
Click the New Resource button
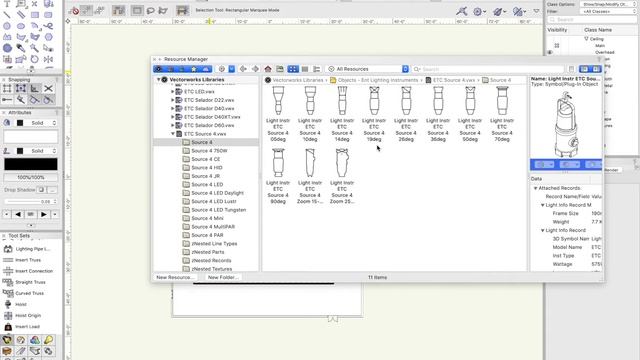click(x=175, y=277)
